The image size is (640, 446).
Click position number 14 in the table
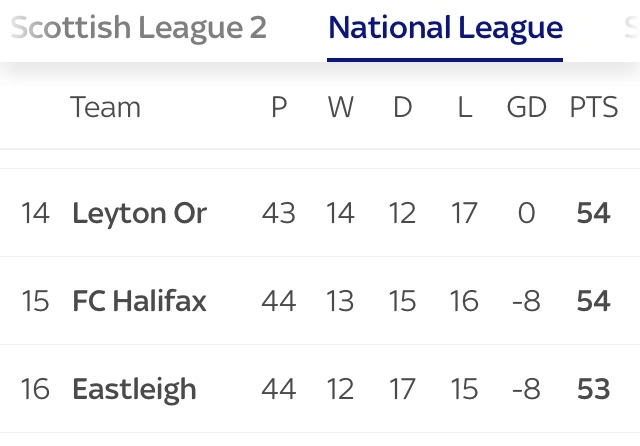[35, 213]
